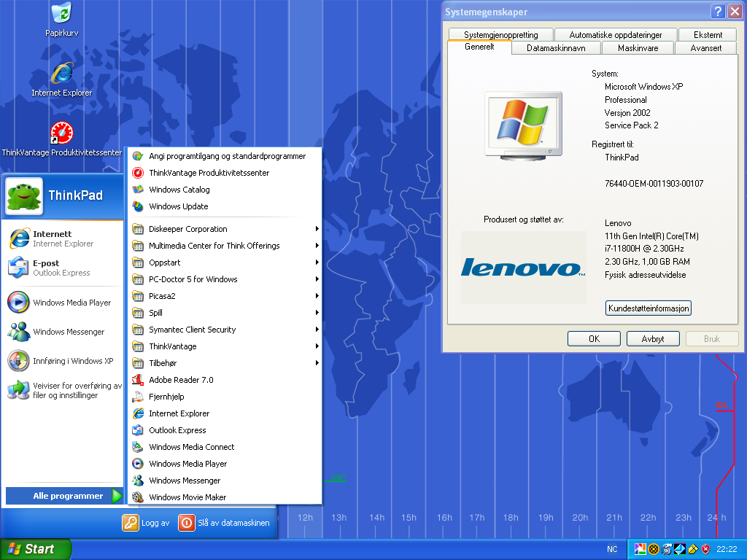
Task: Click the Internet Explorer desktop icon
Action: [x=61, y=74]
